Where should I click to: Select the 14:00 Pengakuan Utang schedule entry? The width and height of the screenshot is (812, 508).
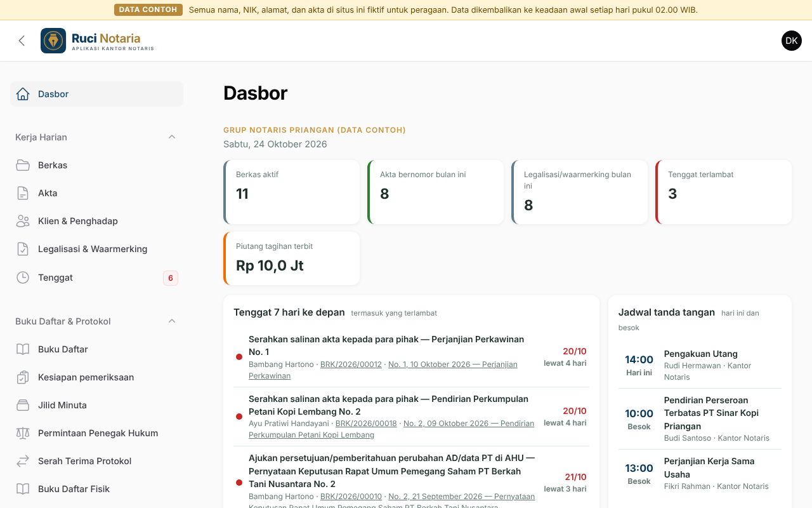[700, 365]
